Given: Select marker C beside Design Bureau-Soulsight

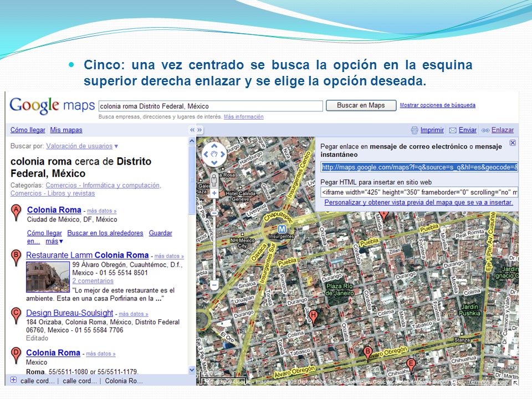Looking at the screenshot, I should pyautogui.click(x=16, y=316).
